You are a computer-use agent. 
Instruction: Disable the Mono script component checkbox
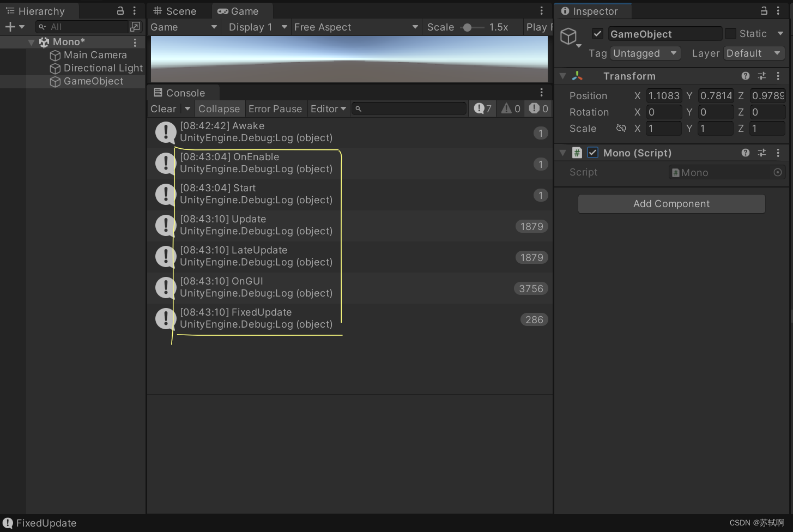[592, 153]
